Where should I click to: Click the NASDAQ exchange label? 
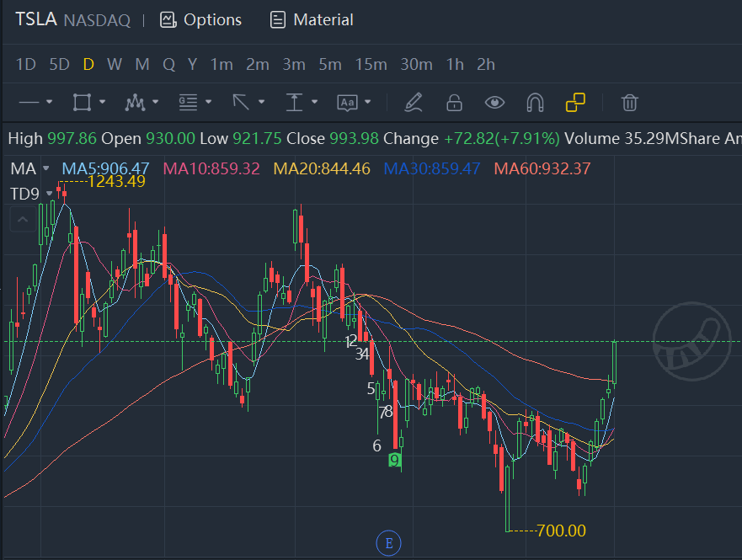[97, 20]
